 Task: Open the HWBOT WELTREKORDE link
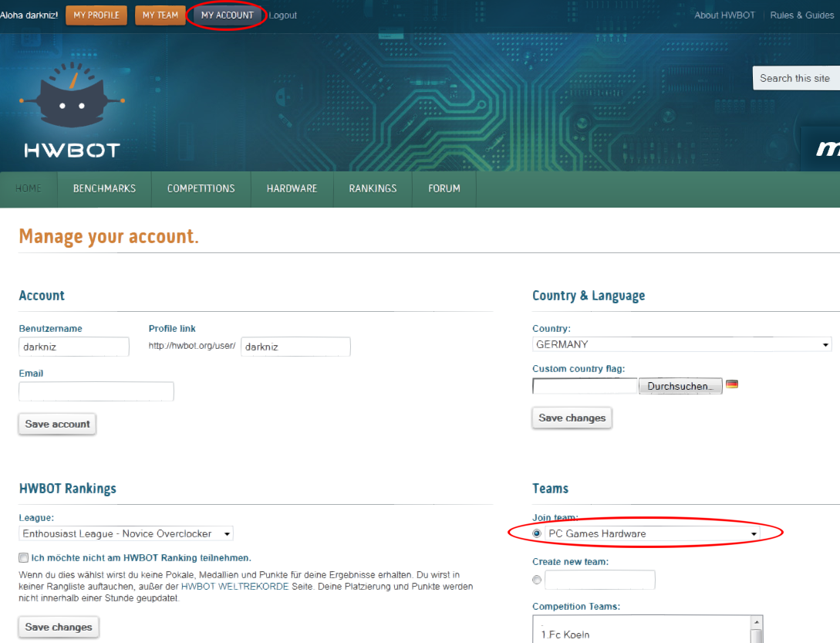[234, 586]
